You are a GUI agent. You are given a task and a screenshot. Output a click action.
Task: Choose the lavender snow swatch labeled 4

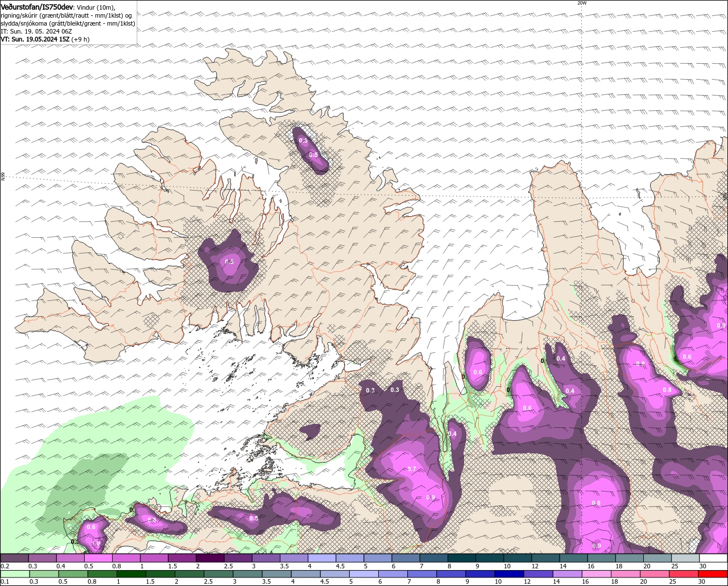[322, 558]
